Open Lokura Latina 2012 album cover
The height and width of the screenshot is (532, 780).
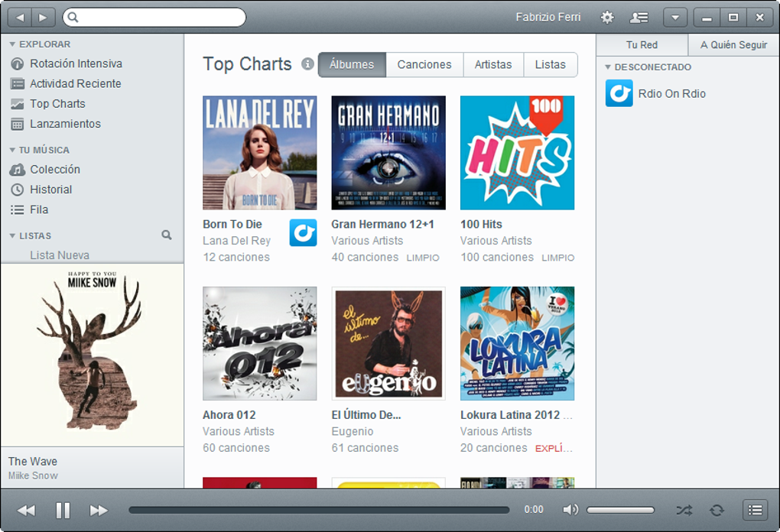518,343
